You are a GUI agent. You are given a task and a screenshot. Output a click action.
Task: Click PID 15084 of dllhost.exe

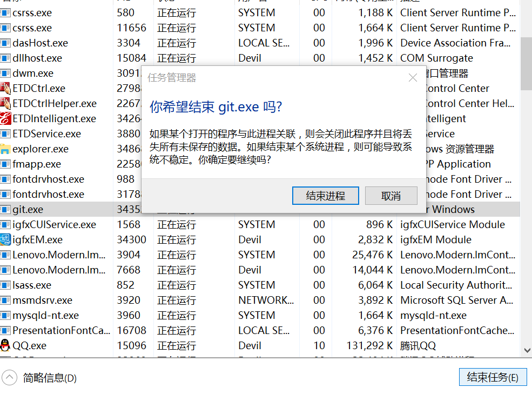point(131,58)
